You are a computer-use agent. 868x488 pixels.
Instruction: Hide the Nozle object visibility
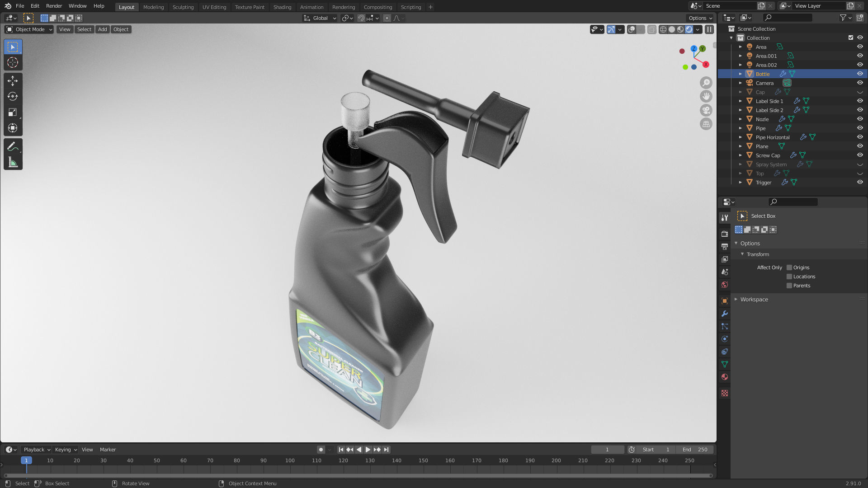point(860,119)
